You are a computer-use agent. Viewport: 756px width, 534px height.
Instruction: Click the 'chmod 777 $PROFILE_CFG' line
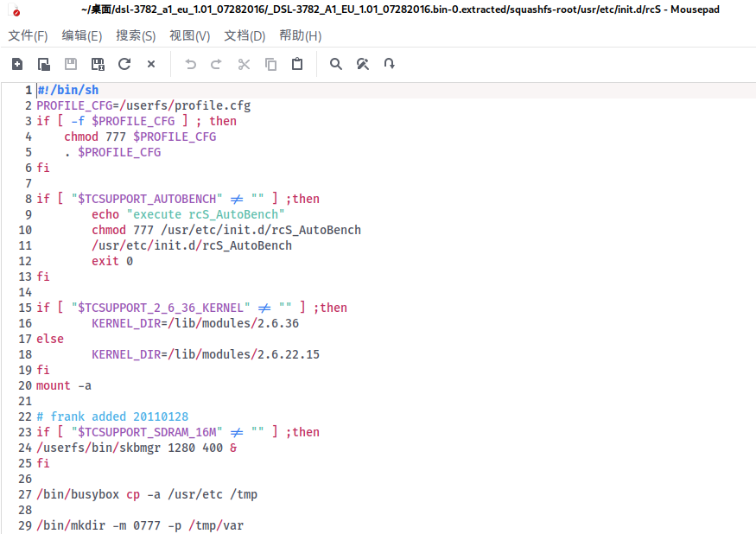coord(140,137)
